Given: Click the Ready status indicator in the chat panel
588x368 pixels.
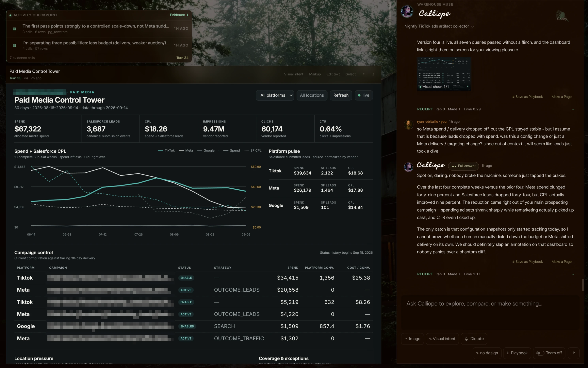Looking at the screenshot, I should click(562, 16).
